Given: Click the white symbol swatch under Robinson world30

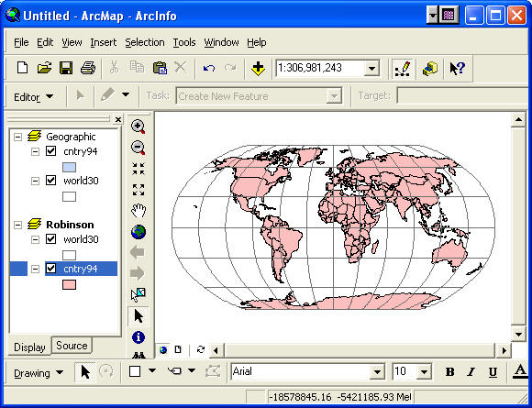Looking at the screenshot, I should pyautogui.click(x=69, y=255).
